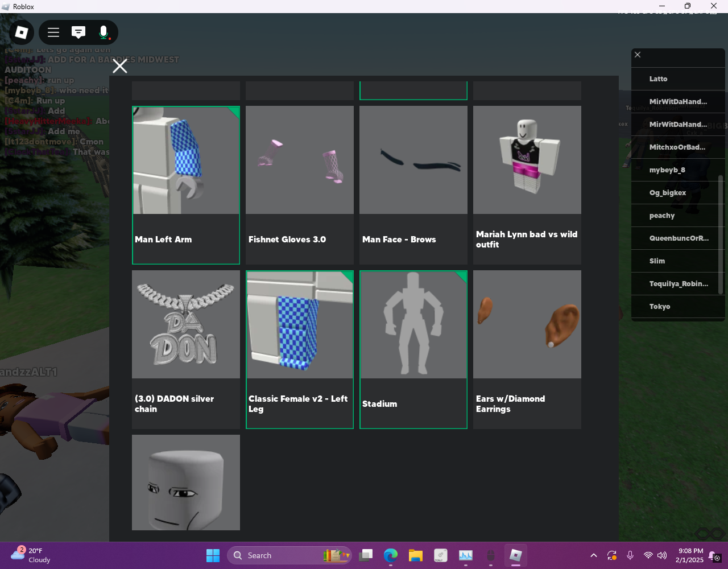
Task: Mute the voice chat microphone
Action: tap(104, 32)
